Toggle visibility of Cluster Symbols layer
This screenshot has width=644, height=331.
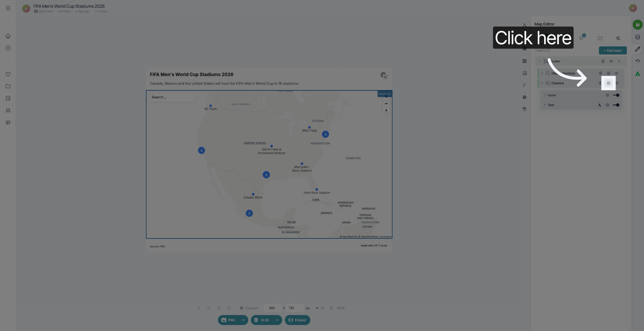[x=617, y=73]
